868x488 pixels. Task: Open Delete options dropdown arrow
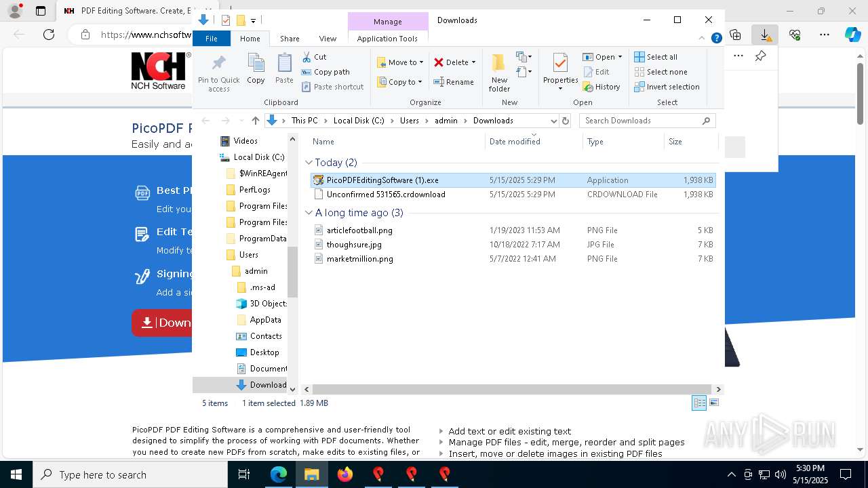473,62
